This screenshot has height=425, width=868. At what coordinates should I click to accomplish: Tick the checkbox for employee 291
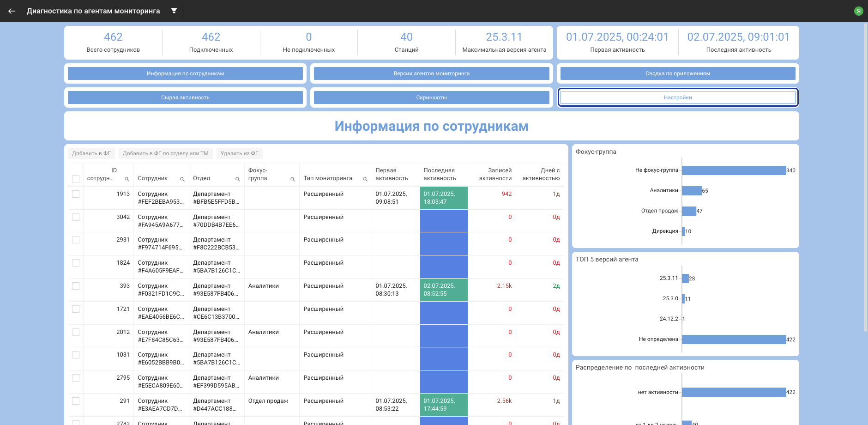point(76,401)
